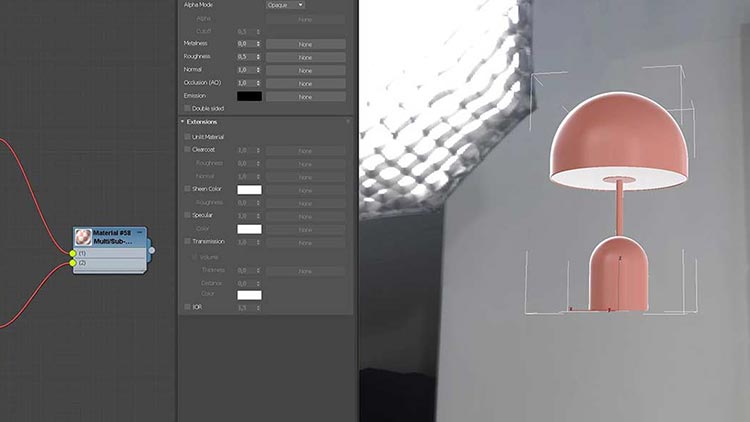Toggle the Clearcoat checkbox

(x=187, y=149)
